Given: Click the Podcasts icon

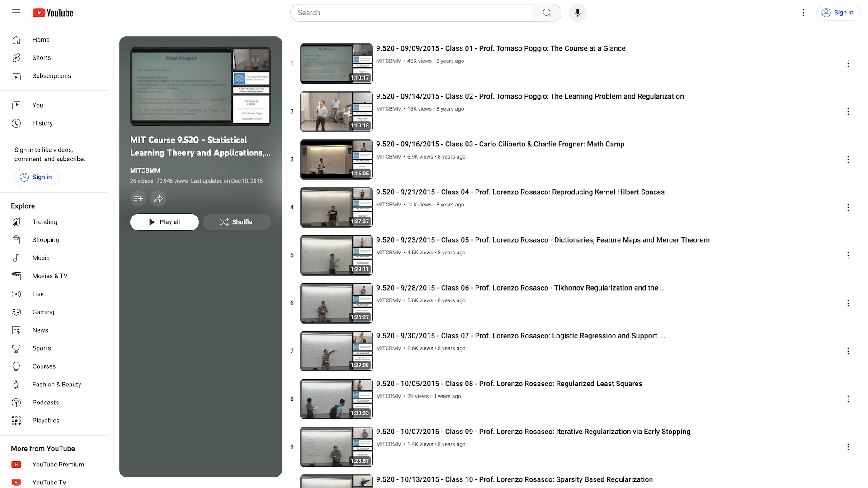Looking at the screenshot, I should [x=16, y=403].
